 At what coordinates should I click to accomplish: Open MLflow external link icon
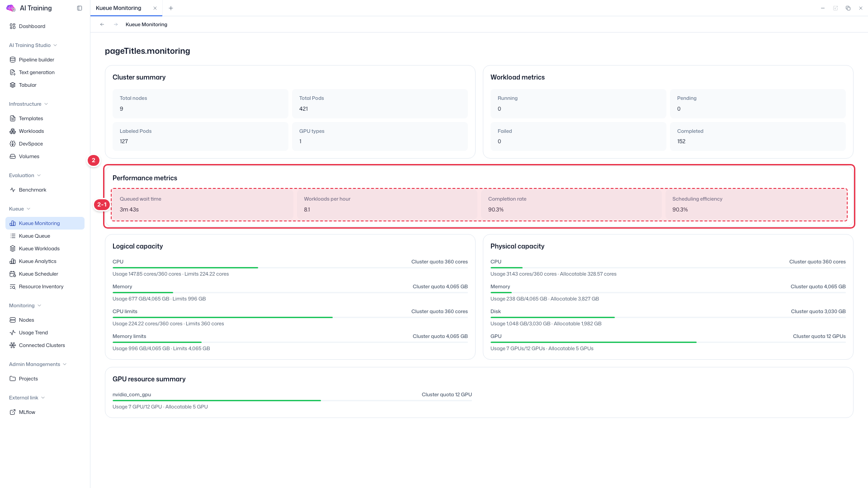pos(13,412)
